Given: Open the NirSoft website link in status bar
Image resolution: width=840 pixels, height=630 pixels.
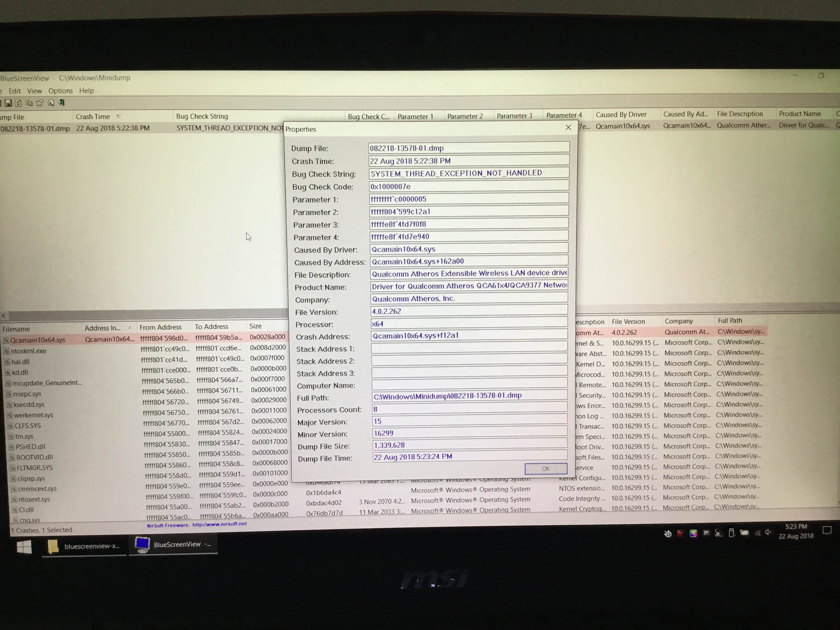Looking at the screenshot, I should 220,524.
